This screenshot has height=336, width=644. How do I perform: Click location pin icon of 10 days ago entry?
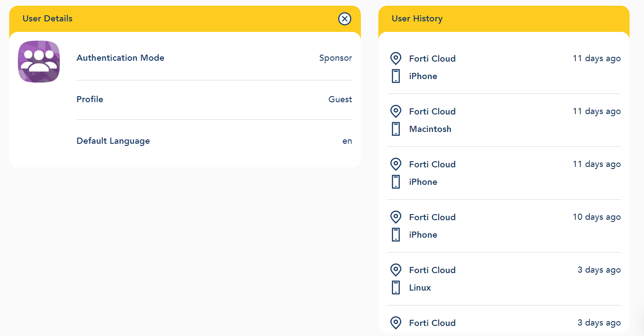(x=395, y=217)
